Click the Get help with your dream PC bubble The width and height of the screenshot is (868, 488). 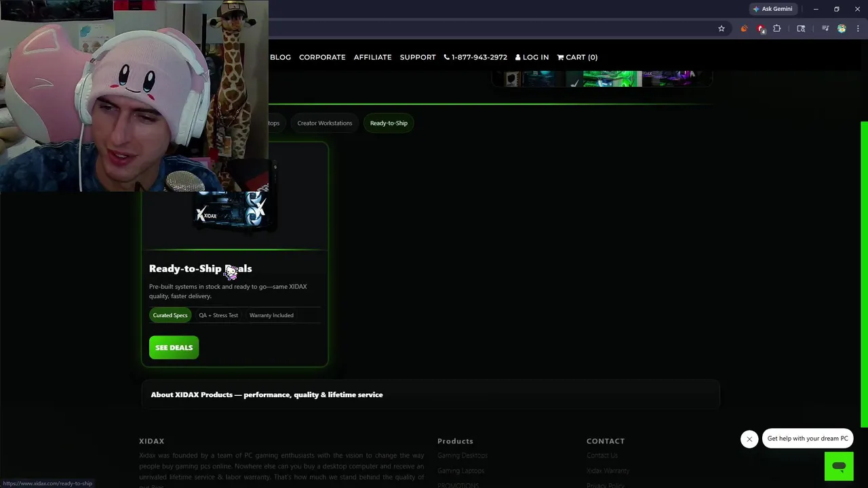[x=808, y=439]
